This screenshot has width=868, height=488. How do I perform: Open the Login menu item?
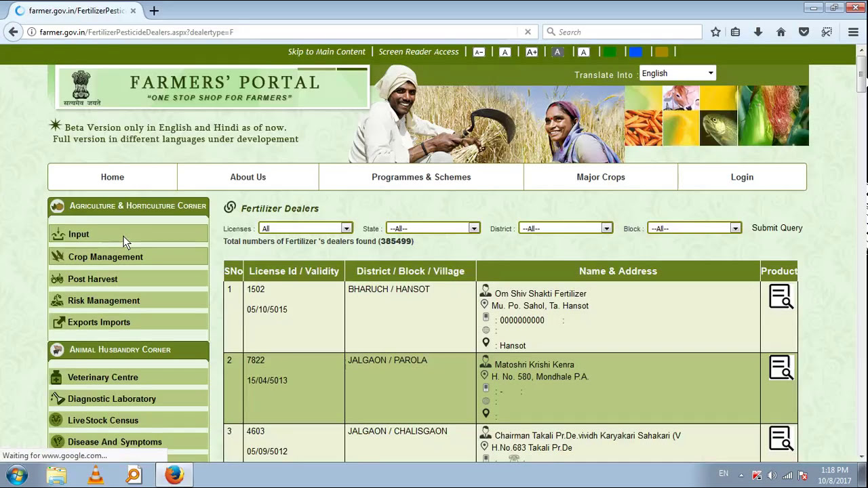742,177
